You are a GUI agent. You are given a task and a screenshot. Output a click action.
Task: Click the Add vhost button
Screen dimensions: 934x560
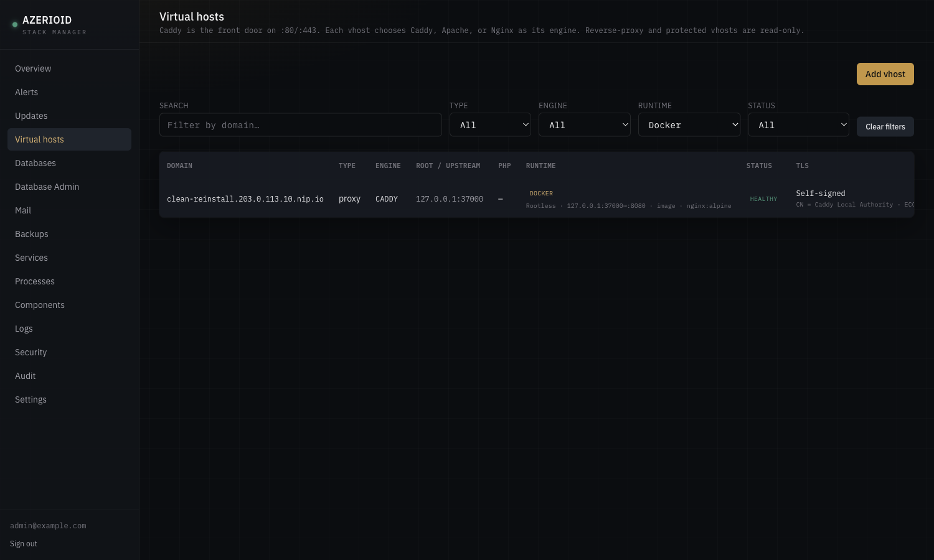(885, 74)
